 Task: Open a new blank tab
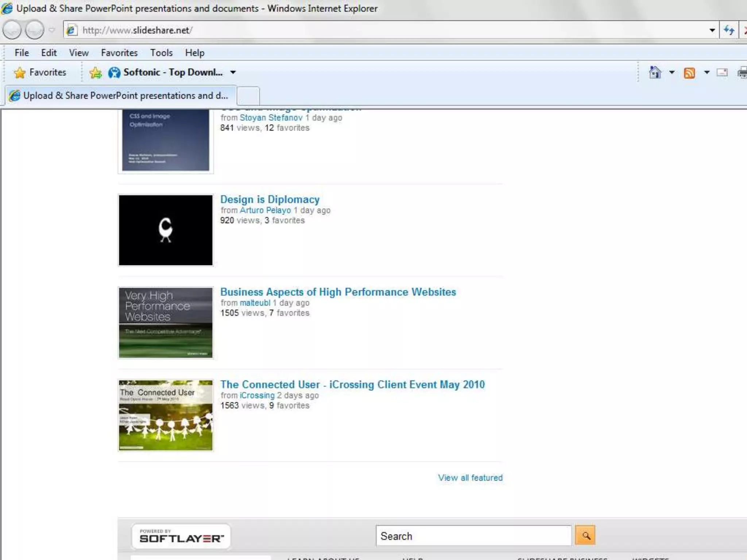(248, 96)
